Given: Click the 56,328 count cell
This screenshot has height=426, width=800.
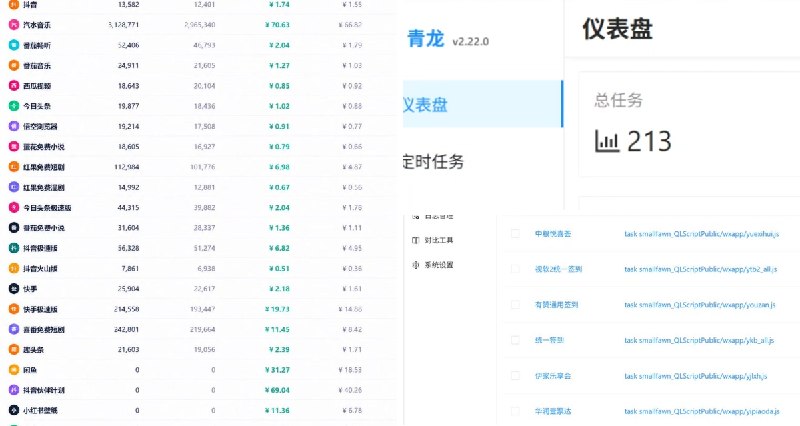Looking at the screenshot, I should click(x=129, y=248).
